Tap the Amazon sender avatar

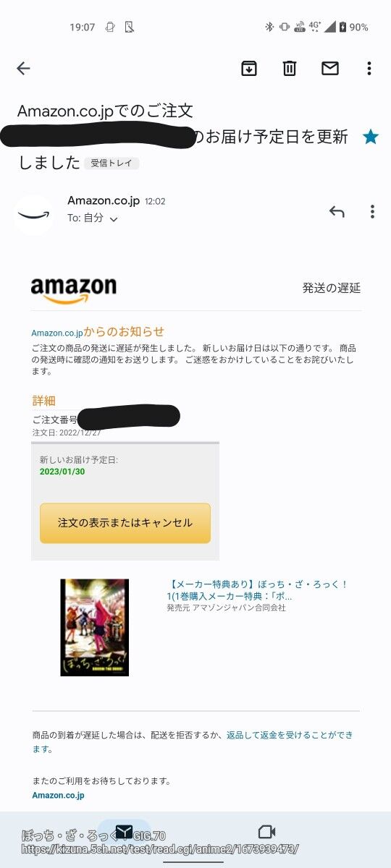[x=34, y=215]
